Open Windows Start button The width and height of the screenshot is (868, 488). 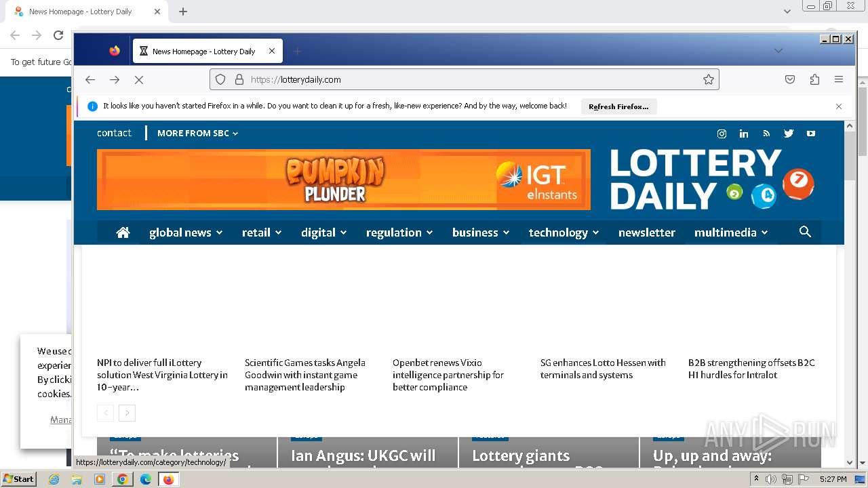[x=18, y=479]
